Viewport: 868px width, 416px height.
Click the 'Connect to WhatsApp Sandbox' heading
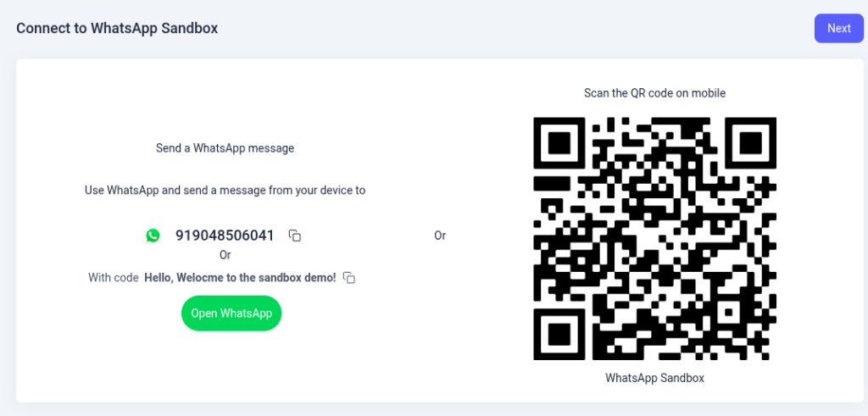pyautogui.click(x=117, y=28)
